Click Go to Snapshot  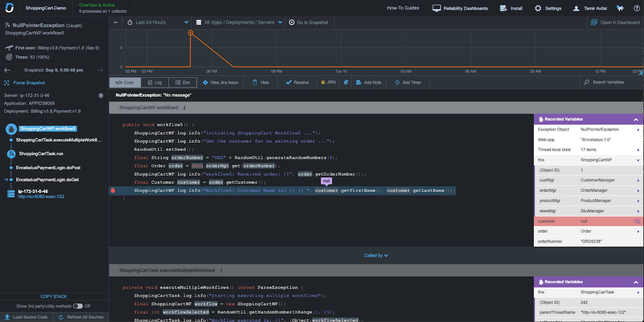point(309,22)
